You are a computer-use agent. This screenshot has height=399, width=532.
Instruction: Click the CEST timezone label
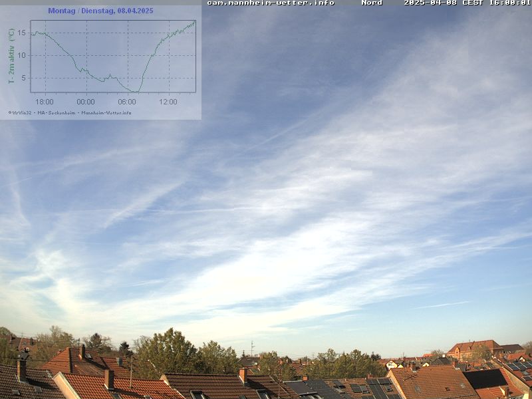[473, 3]
